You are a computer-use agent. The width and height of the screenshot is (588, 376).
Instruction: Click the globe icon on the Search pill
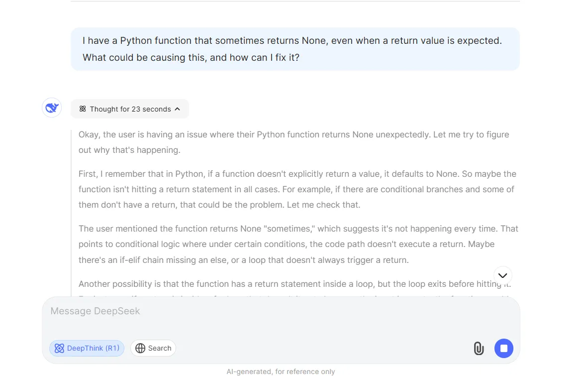point(140,348)
